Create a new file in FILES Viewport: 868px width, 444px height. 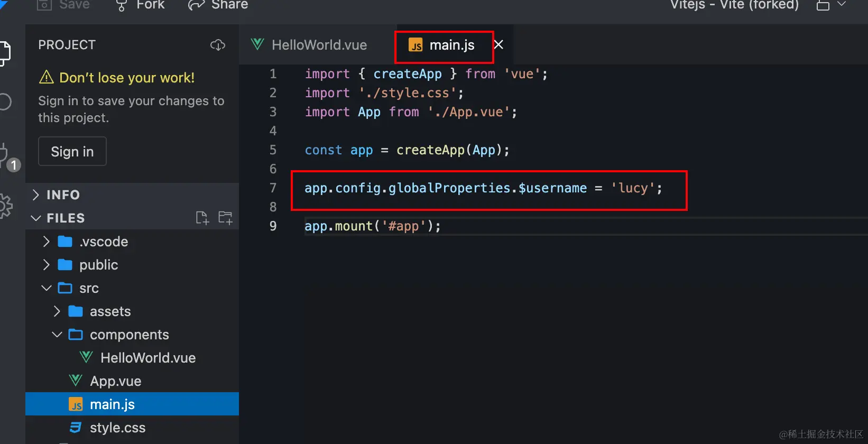[x=202, y=218]
